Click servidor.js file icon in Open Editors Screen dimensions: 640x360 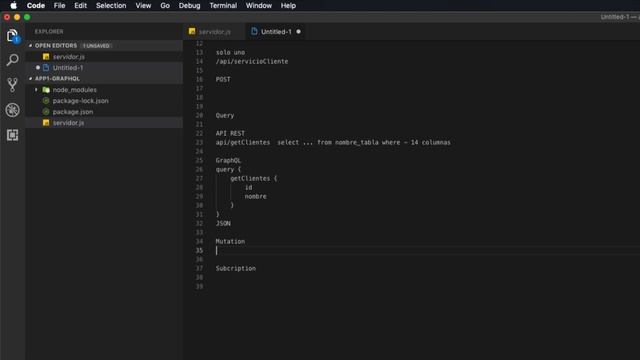(x=46, y=57)
